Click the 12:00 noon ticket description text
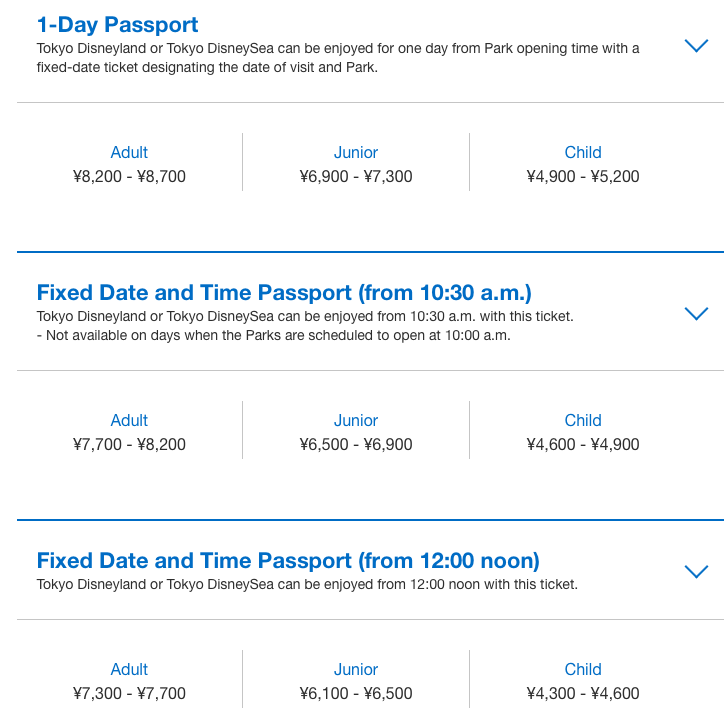 tap(307, 584)
